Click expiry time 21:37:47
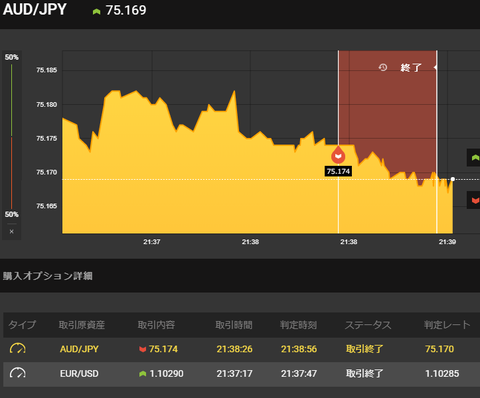The width and height of the screenshot is (480, 398). pyautogui.click(x=299, y=374)
